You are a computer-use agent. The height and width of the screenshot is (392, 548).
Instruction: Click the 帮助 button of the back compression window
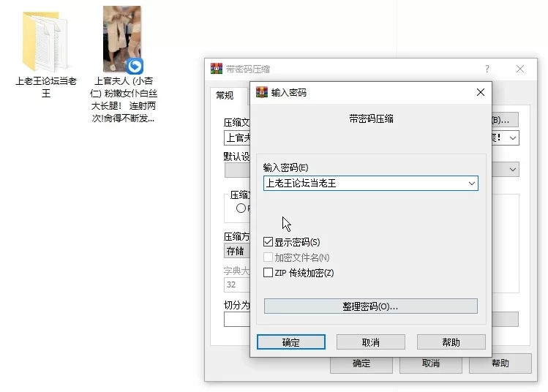pyautogui.click(x=500, y=363)
